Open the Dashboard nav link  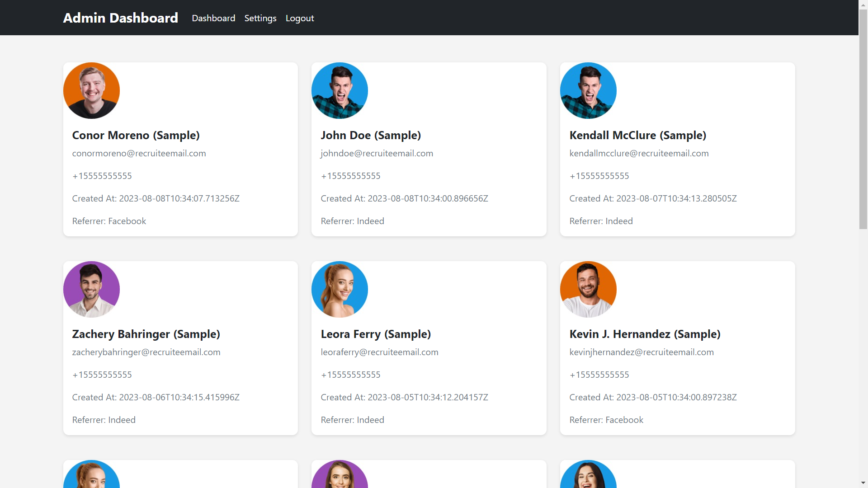(213, 18)
